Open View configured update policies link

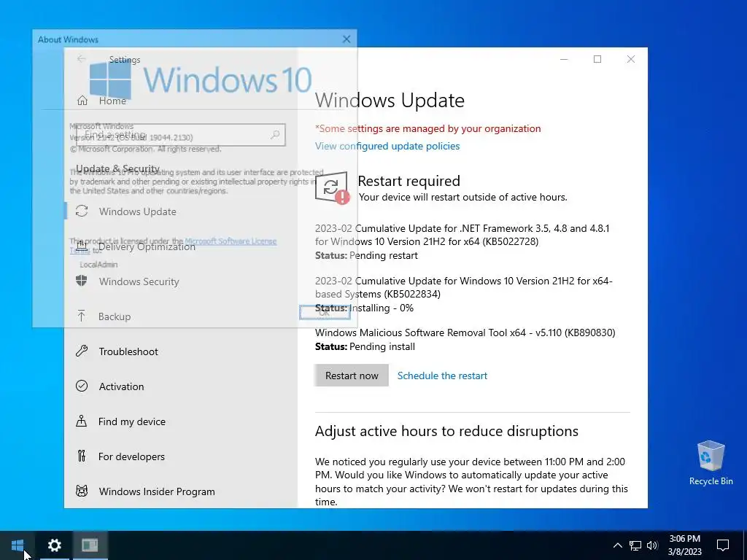pyautogui.click(x=387, y=146)
